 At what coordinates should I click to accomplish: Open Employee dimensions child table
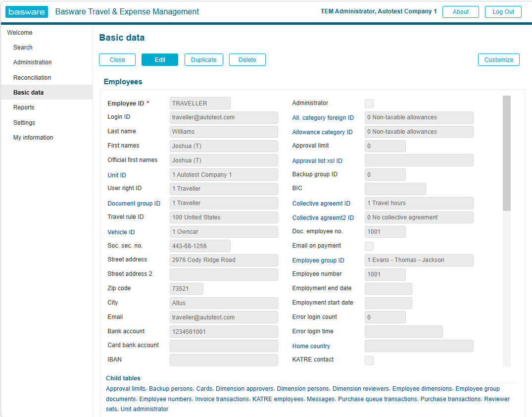coord(423,389)
